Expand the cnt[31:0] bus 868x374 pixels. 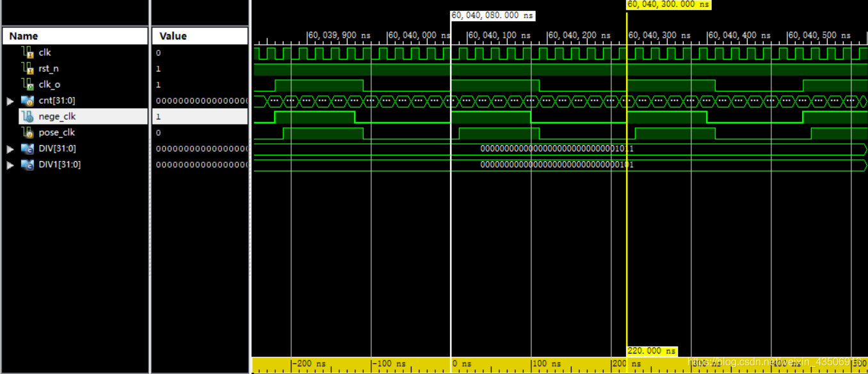point(10,101)
